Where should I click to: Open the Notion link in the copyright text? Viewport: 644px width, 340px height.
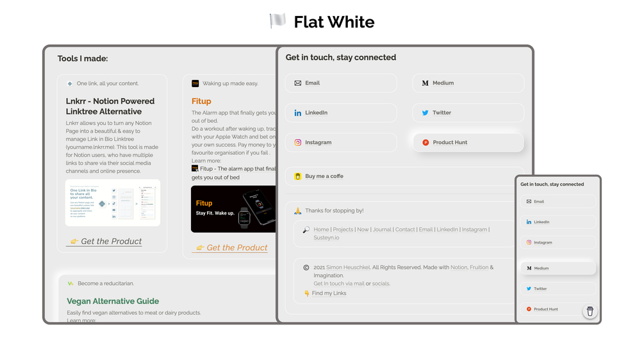click(459, 267)
